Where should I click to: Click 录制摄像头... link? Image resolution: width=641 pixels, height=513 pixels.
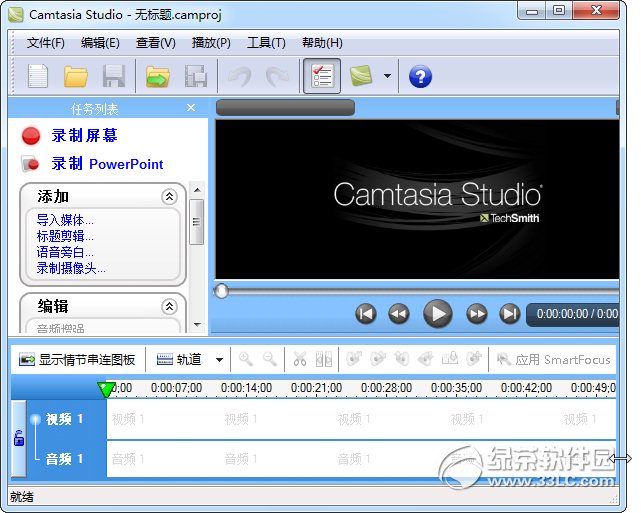[x=71, y=268]
